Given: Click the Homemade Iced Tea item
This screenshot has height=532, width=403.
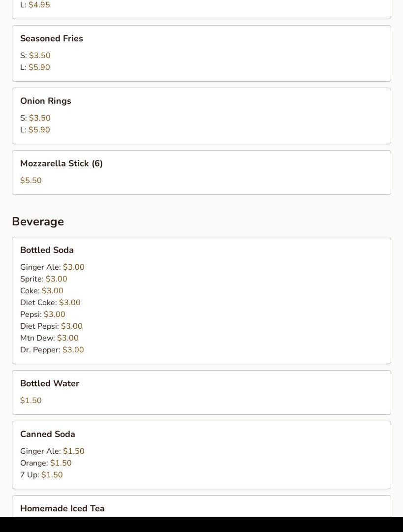Looking at the screenshot, I should [62, 508].
